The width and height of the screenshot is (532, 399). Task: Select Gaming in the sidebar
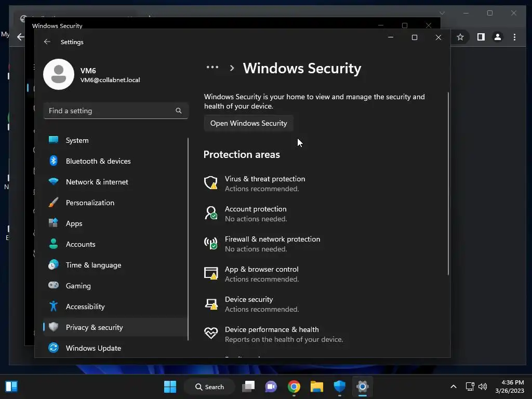(x=115, y=286)
